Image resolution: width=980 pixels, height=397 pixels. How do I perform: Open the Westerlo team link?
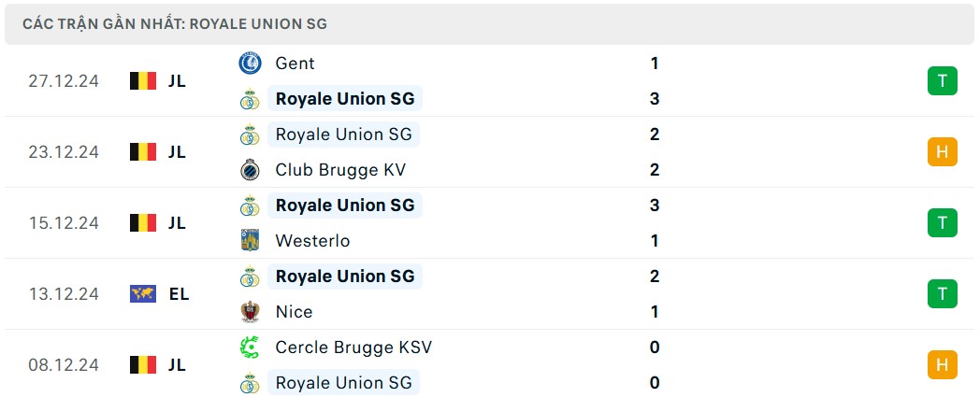point(312,241)
